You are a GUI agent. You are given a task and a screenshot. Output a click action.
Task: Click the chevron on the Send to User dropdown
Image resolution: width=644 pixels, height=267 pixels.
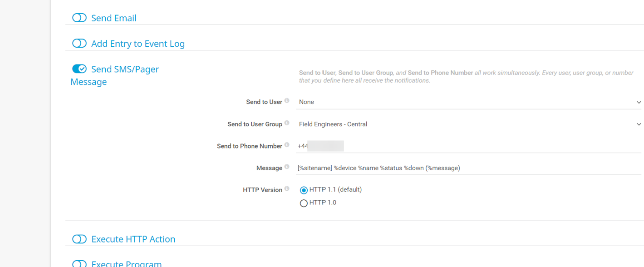[638, 102]
